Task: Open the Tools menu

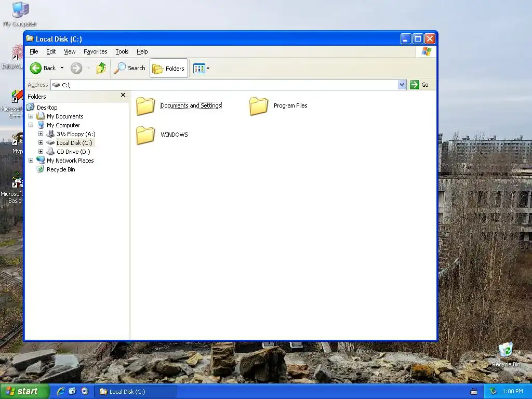Action: click(x=122, y=51)
